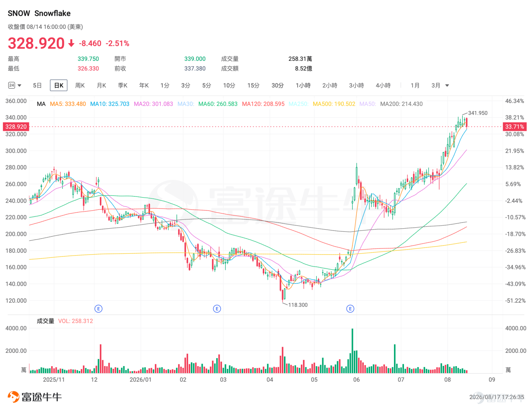Image resolution: width=532 pixels, height=410 pixels.
Task: Toggle the MA200 line in the legend
Action: click(401, 104)
